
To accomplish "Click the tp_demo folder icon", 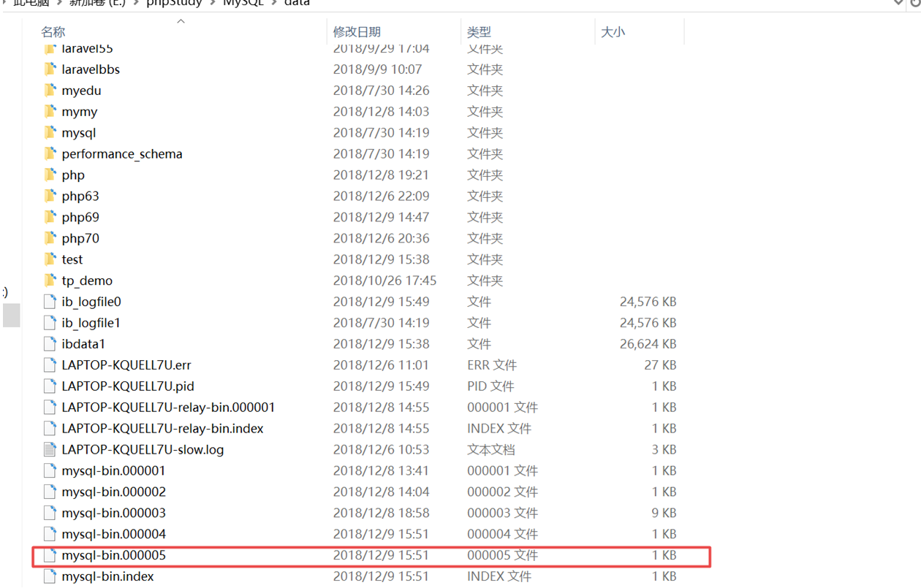I will click(x=50, y=280).
